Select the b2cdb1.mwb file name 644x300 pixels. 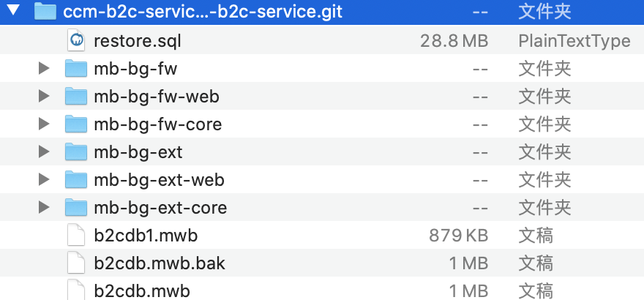pyautogui.click(x=146, y=236)
